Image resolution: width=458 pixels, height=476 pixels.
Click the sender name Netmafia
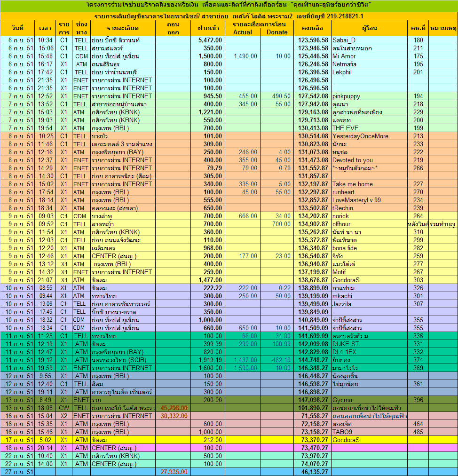point(344,64)
